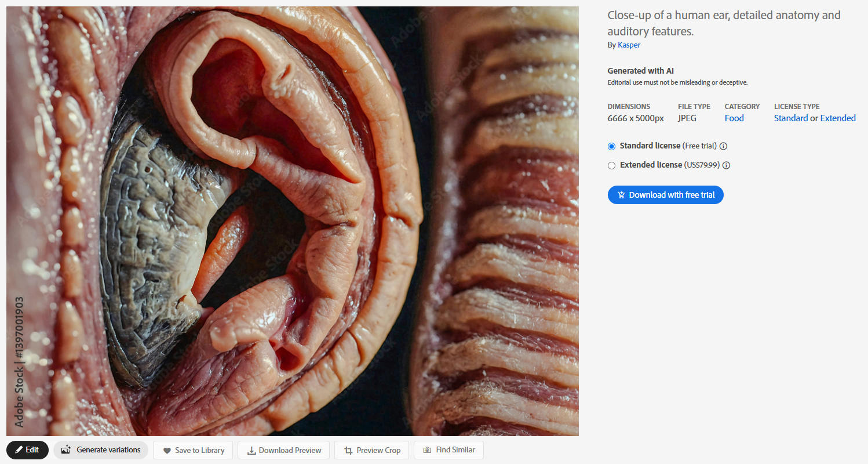Open the Preview Crop tool
Image resolution: width=868 pixels, height=464 pixels.
tap(372, 450)
